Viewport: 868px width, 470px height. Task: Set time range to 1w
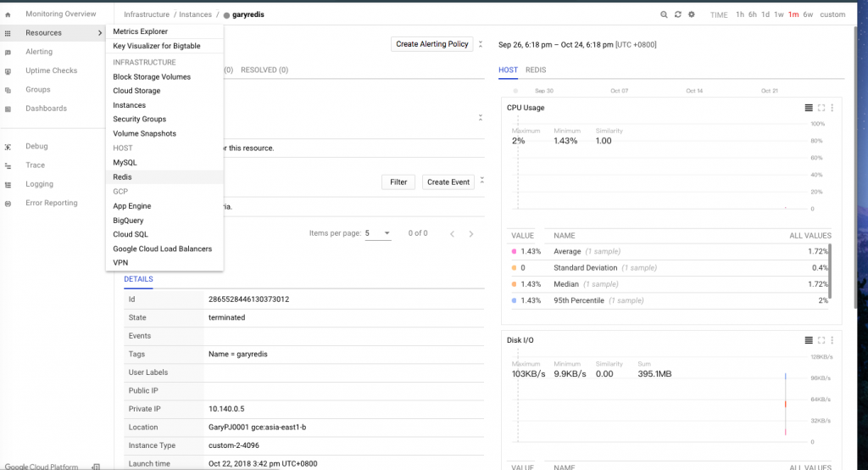coord(779,14)
